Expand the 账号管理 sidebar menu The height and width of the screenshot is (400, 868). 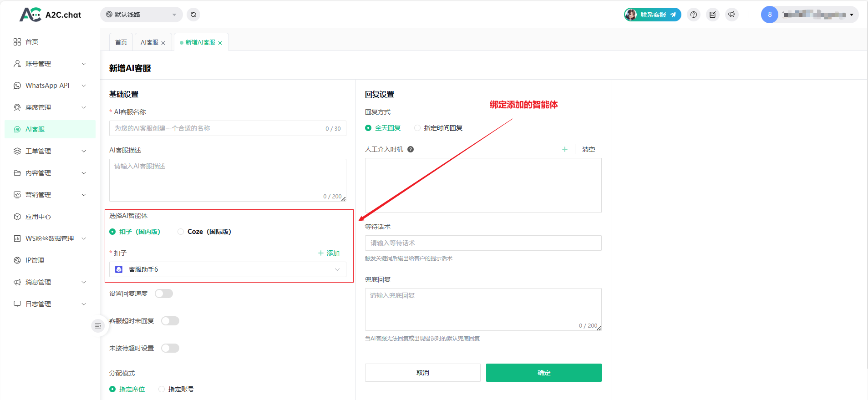tap(50, 64)
